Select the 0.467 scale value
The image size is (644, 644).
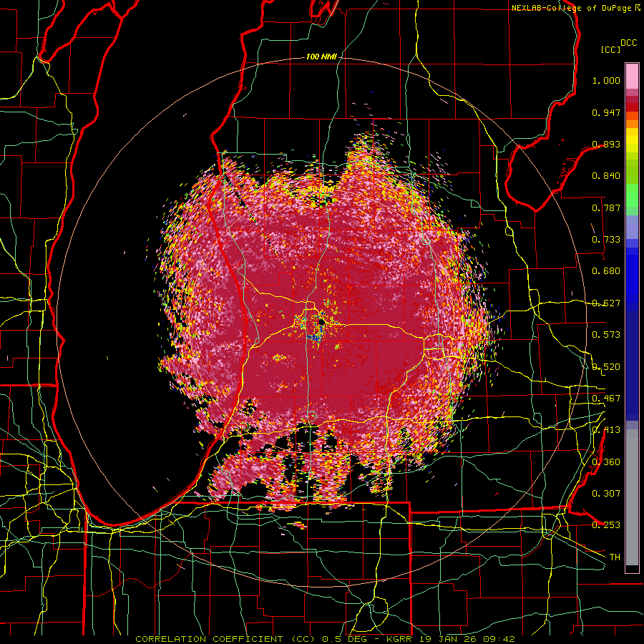tap(606, 399)
